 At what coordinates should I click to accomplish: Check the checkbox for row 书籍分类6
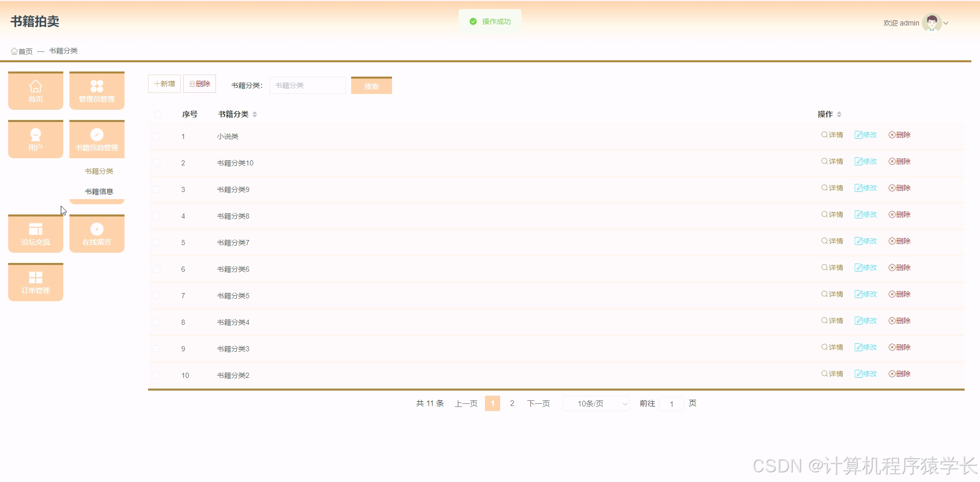(157, 269)
